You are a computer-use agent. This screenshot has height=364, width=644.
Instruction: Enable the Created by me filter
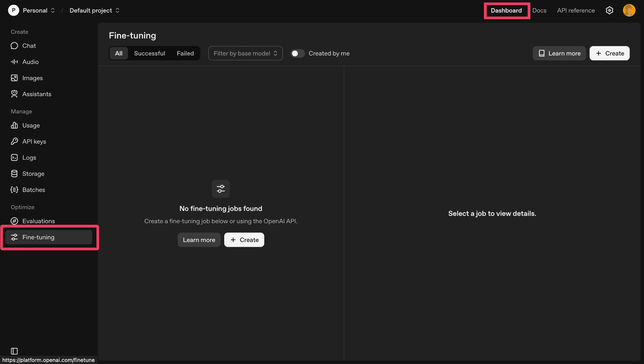(297, 53)
